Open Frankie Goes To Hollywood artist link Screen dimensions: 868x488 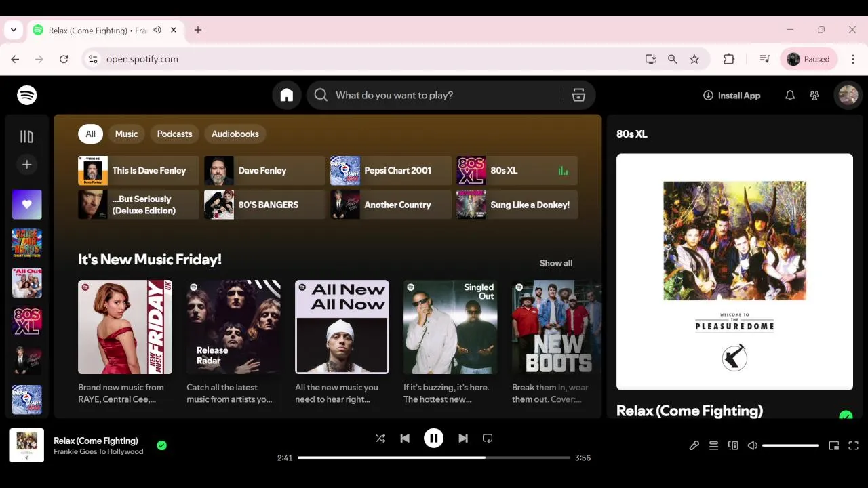(98, 452)
